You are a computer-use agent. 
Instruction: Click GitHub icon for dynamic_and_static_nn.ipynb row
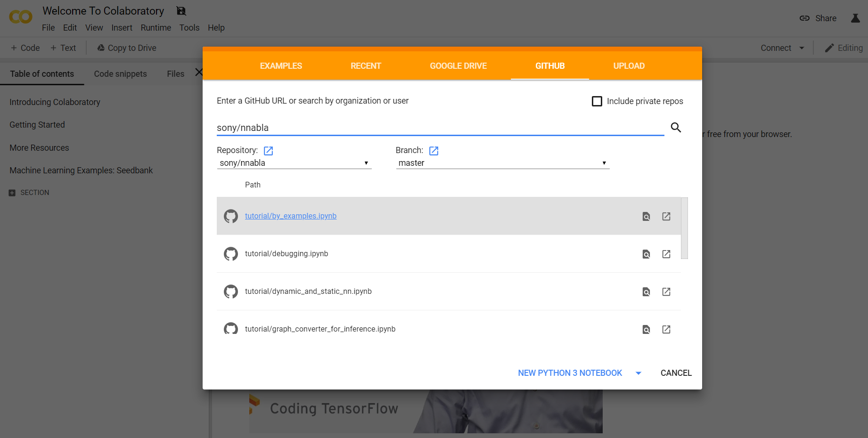click(231, 292)
